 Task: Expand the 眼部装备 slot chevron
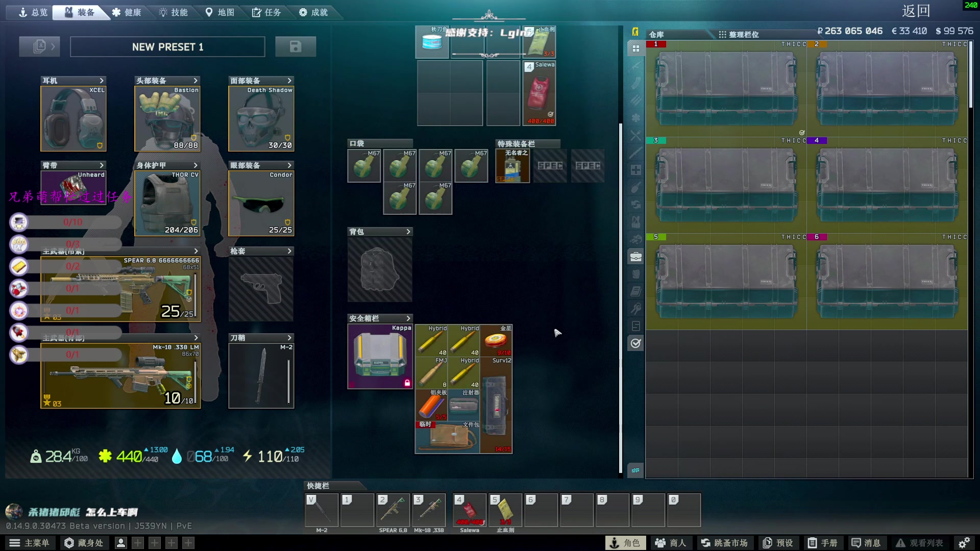(289, 165)
